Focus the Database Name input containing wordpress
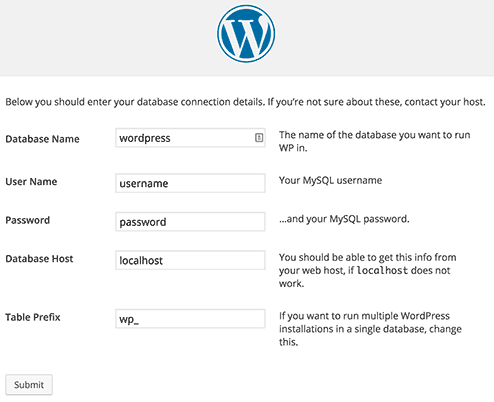This screenshot has height=402, width=494. (190, 138)
